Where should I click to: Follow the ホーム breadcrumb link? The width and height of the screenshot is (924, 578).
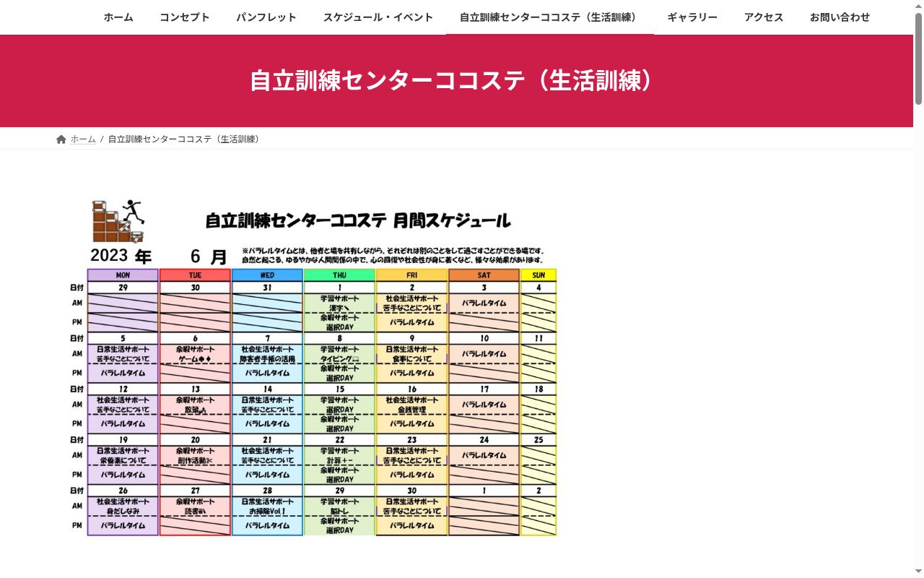click(x=83, y=139)
